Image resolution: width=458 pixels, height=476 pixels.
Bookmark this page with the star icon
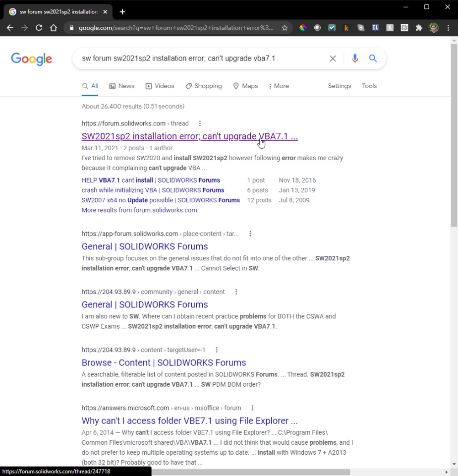tap(285, 28)
